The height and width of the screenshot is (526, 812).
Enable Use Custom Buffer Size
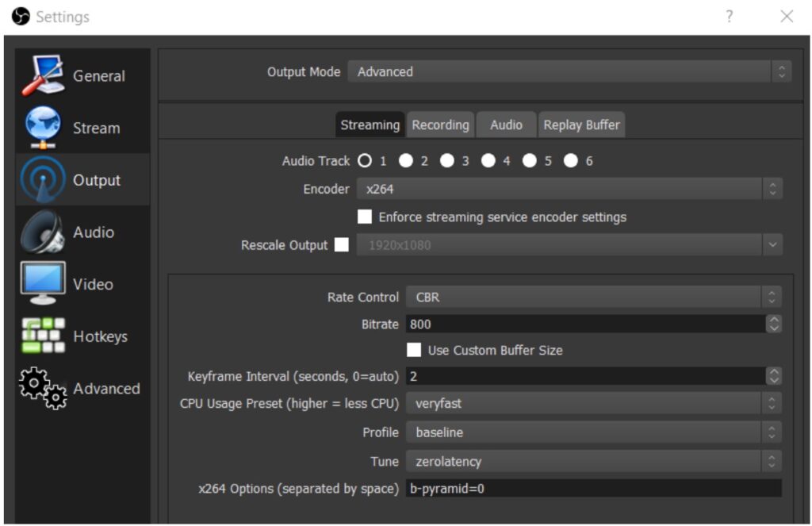pos(413,350)
